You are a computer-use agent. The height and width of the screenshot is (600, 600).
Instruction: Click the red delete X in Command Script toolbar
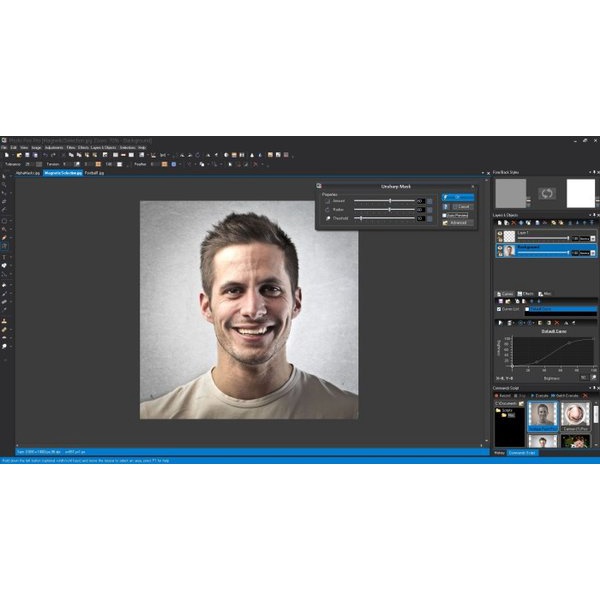pos(585,395)
